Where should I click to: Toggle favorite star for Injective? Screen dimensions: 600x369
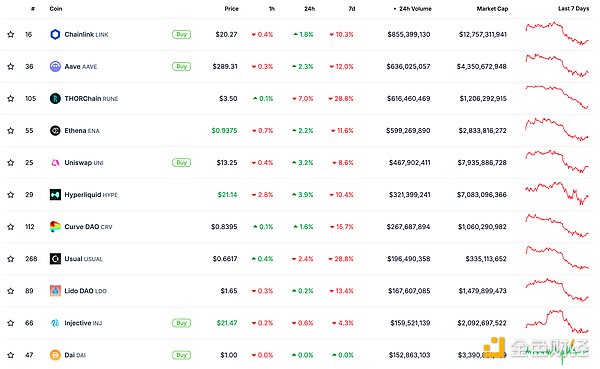tap(11, 323)
